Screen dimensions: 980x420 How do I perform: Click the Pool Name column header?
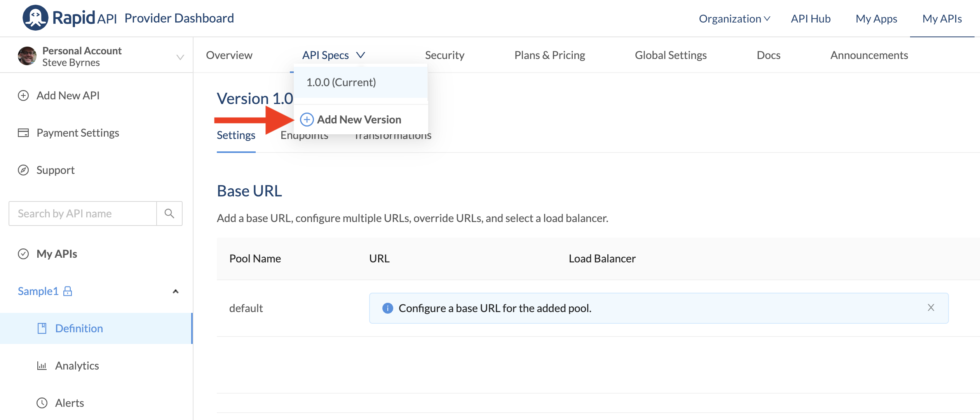click(x=255, y=259)
